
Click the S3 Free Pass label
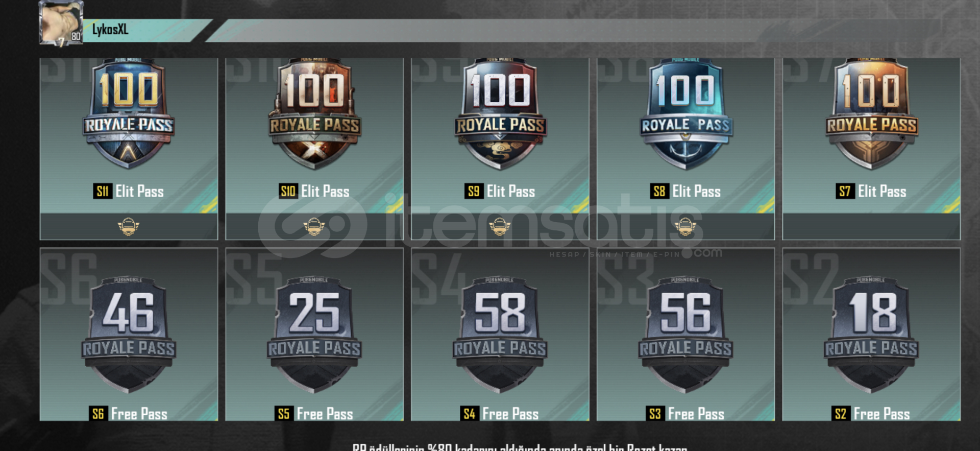685,414
